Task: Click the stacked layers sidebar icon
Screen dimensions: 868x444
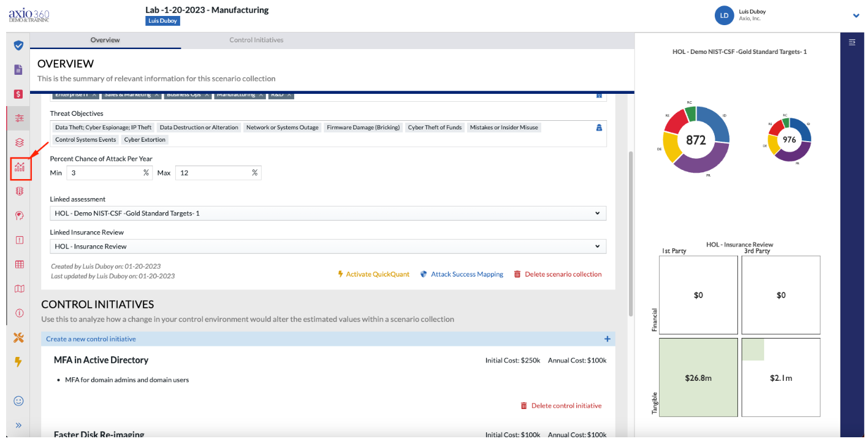Action: (19, 142)
